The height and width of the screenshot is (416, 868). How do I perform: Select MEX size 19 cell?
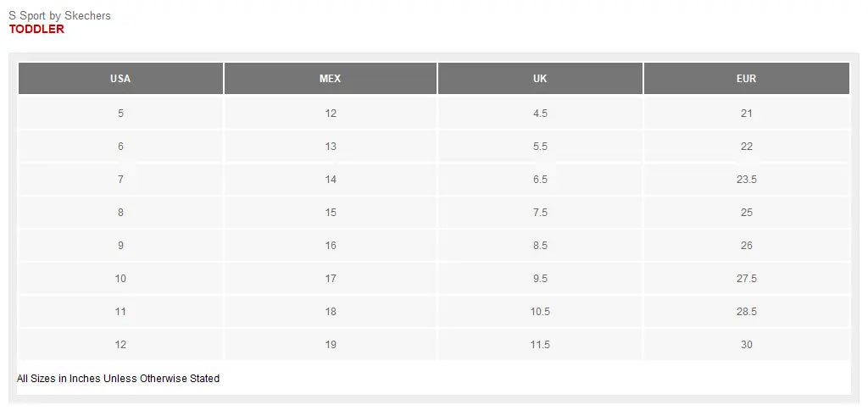[331, 345]
